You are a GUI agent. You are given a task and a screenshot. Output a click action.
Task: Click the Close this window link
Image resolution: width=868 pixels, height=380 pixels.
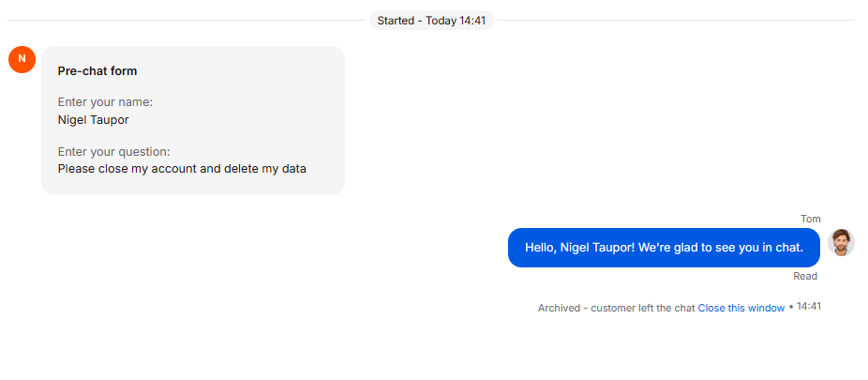pyautogui.click(x=741, y=308)
